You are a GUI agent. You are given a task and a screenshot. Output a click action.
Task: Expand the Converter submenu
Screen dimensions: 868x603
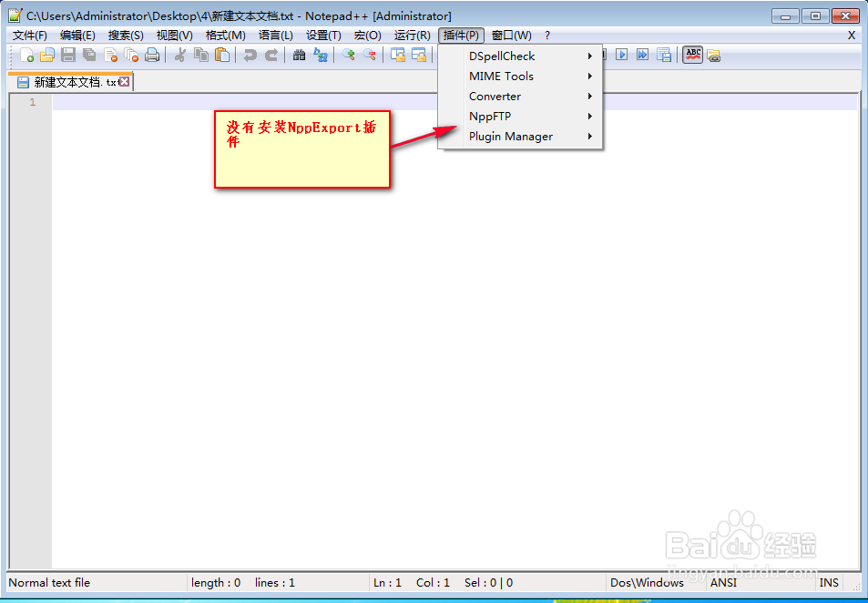point(520,96)
